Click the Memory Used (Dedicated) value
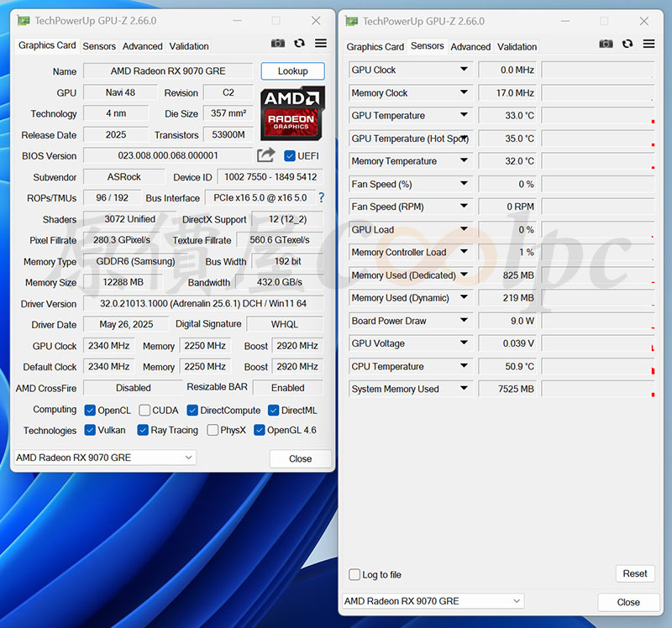 tap(507, 275)
